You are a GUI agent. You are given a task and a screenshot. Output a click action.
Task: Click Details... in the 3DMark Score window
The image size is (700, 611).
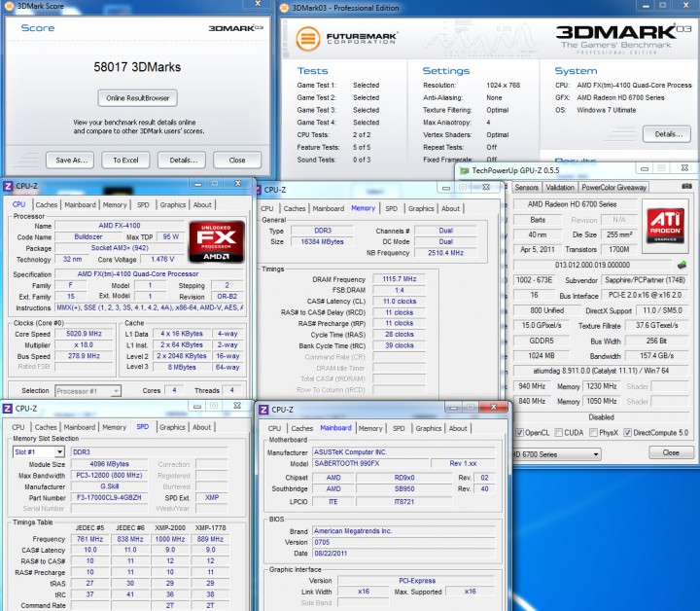coord(182,160)
